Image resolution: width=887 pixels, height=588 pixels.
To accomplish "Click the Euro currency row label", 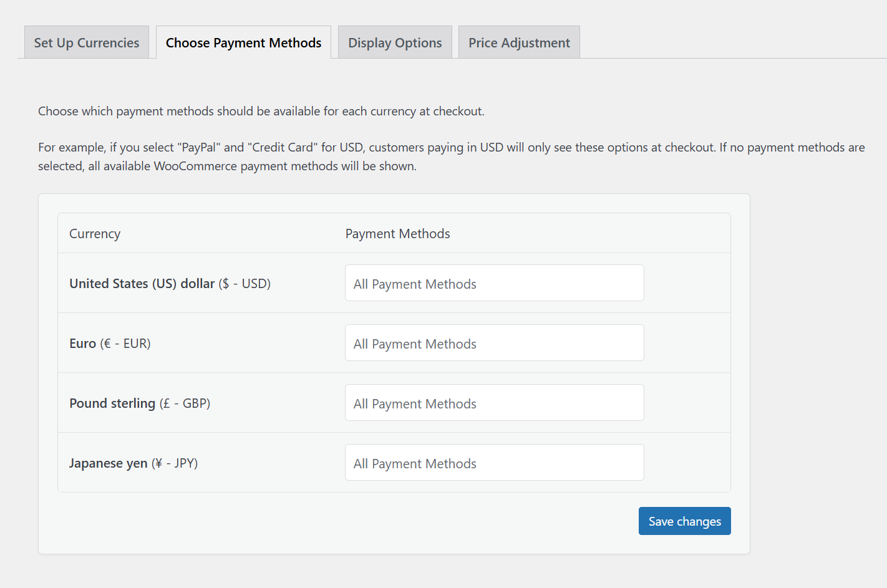I will (110, 343).
